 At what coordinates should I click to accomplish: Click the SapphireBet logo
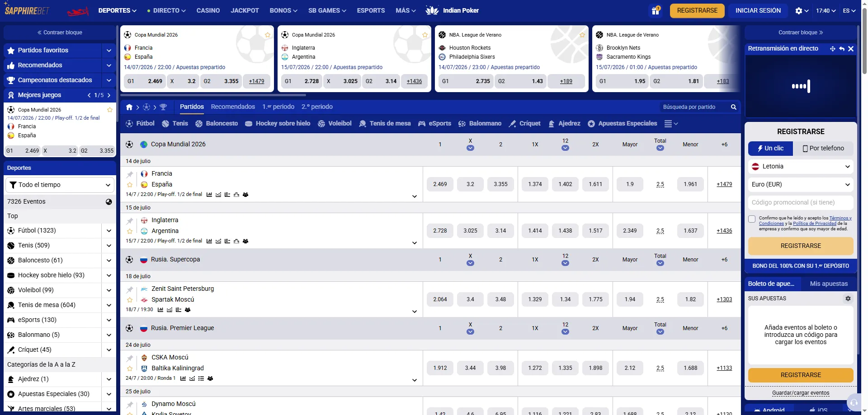pos(26,9)
